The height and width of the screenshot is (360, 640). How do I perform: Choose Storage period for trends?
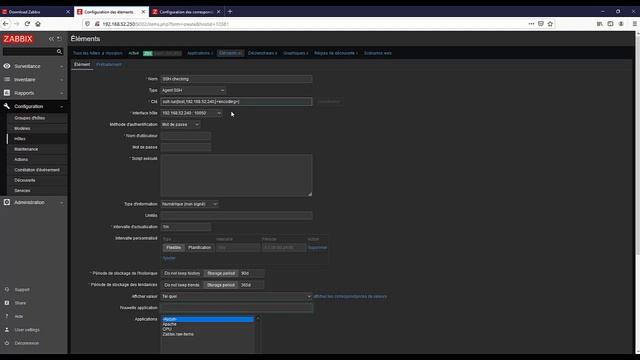(x=221, y=285)
